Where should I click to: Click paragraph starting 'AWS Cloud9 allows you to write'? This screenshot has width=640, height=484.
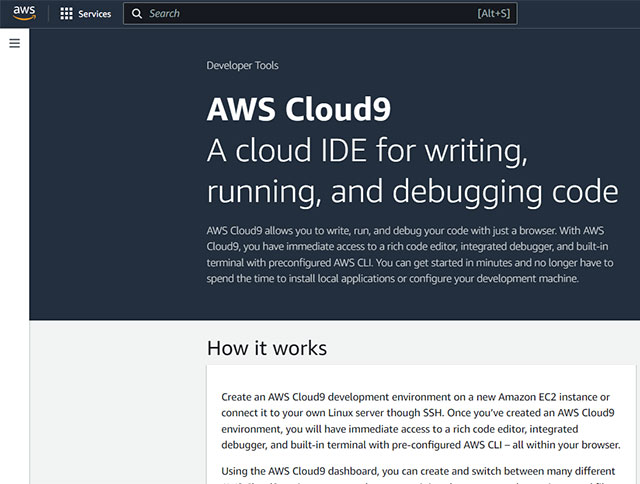pyautogui.click(x=410, y=254)
